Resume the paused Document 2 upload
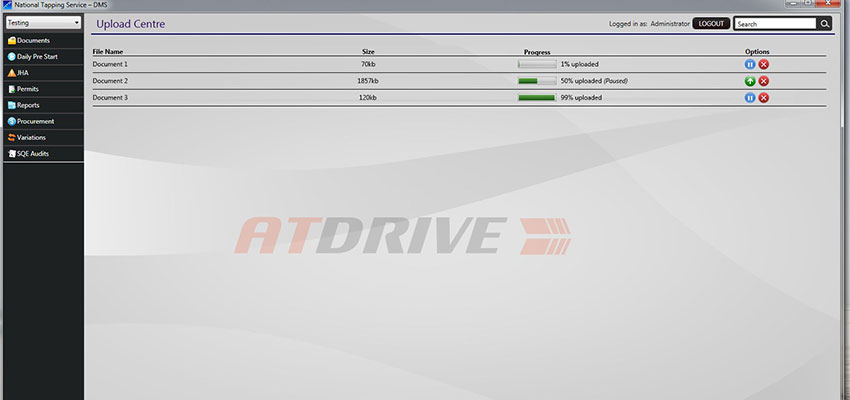This screenshot has height=400, width=850. coord(750,81)
